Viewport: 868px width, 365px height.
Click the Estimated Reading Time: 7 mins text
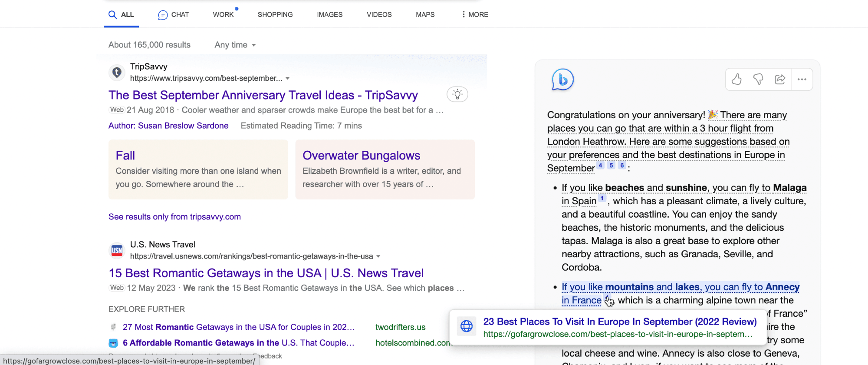(x=301, y=126)
